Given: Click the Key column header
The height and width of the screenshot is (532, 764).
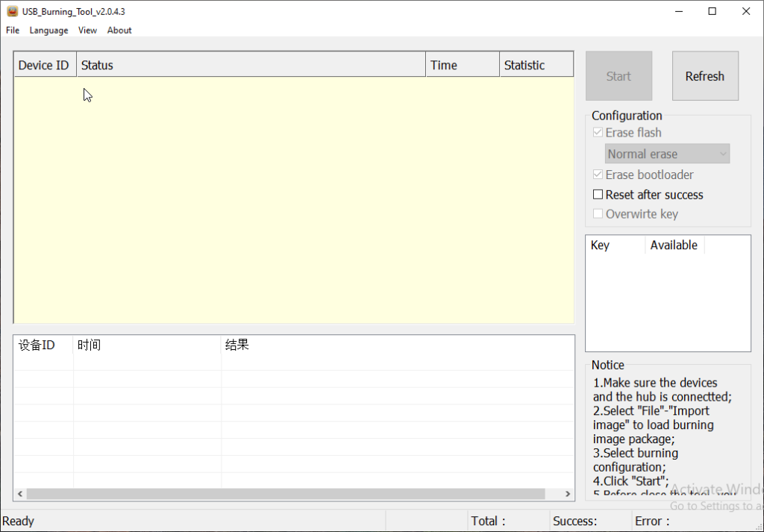Looking at the screenshot, I should tap(615, 245).
